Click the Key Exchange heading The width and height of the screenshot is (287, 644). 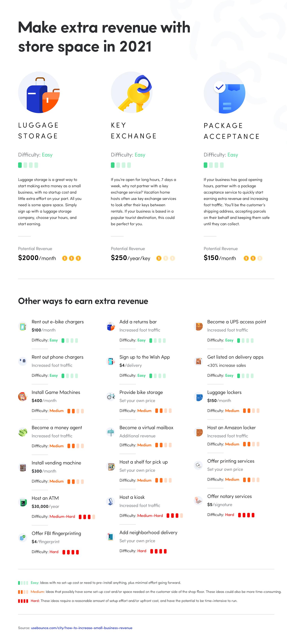point(134,130)
